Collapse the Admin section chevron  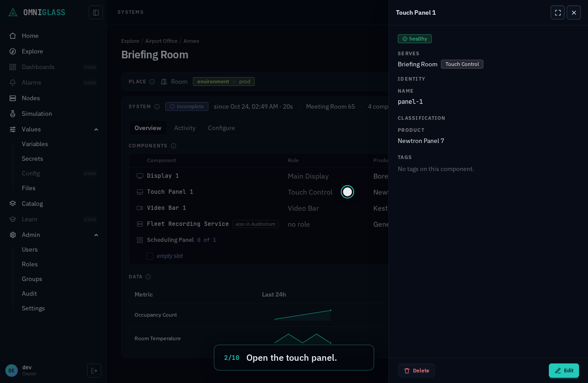(96, 235)
